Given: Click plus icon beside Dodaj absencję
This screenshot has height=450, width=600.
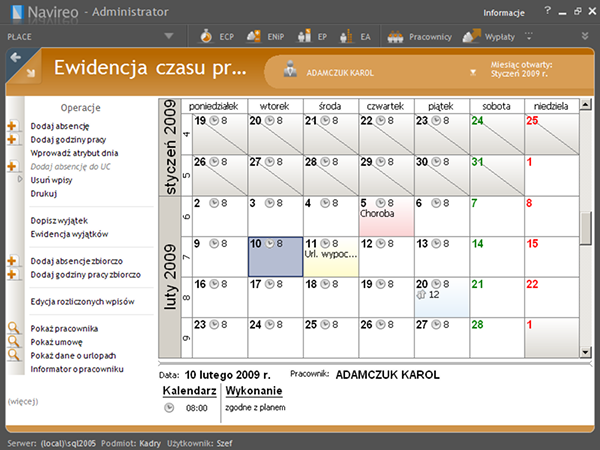Looking at the screenshot, I should pyautogui.click(x=12, y=126).
